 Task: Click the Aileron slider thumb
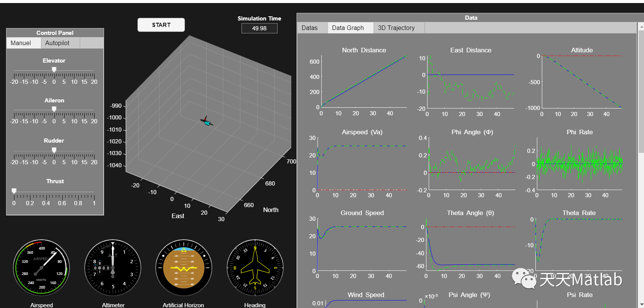point(54,109)
